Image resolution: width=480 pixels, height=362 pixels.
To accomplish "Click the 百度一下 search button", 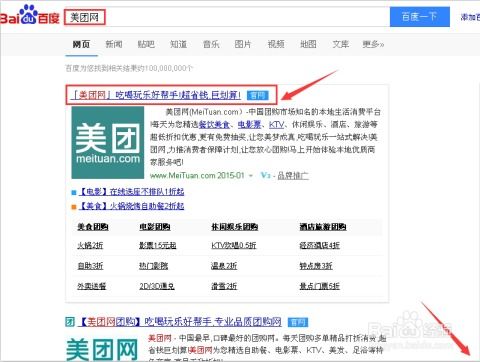I will (x=420, y=17).
